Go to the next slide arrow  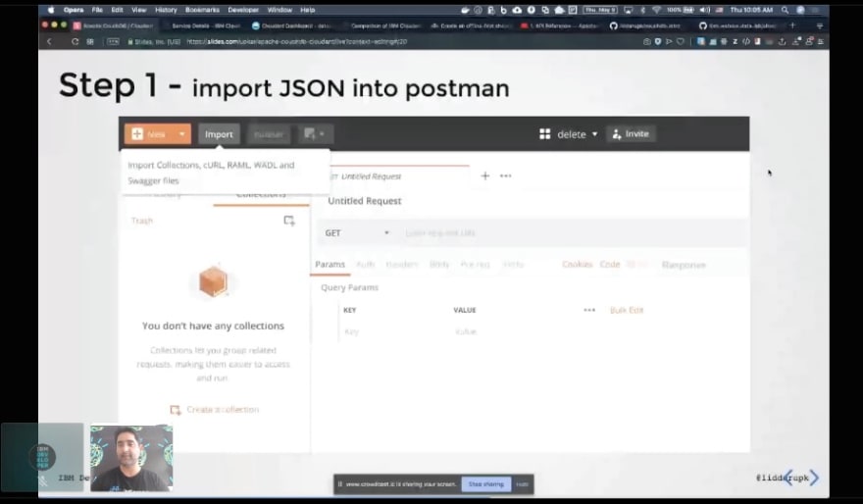814,478
